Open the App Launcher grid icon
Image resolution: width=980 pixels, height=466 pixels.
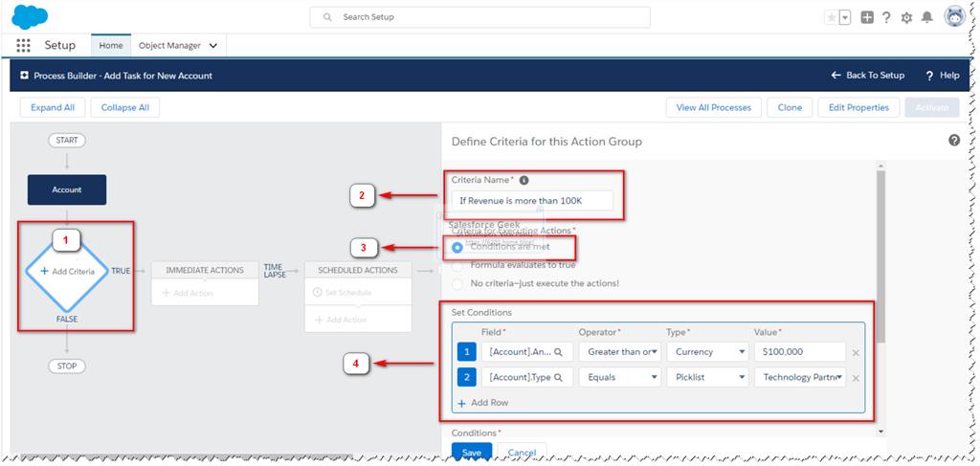pos(23,46)
